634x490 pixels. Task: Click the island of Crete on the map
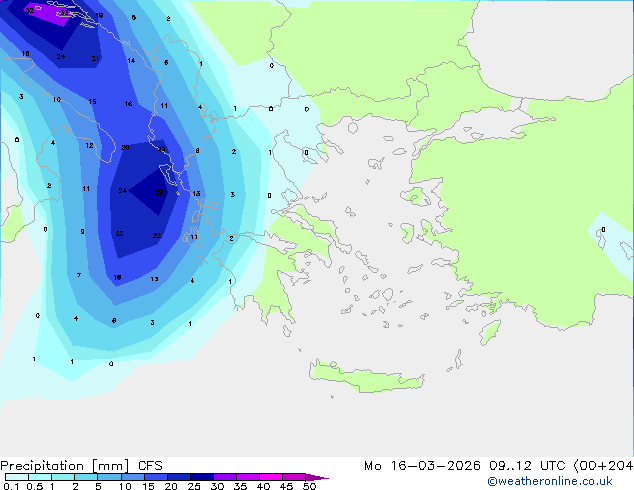tap(366, 377)
